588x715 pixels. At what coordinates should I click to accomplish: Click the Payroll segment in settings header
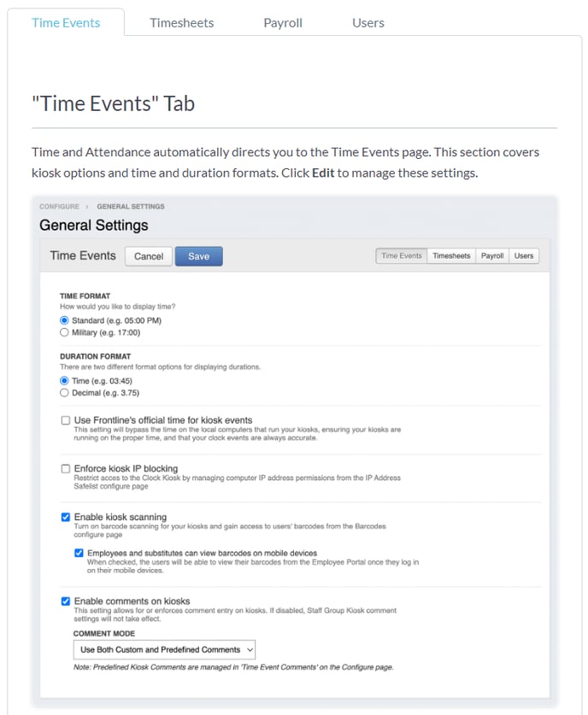(492, 255)
